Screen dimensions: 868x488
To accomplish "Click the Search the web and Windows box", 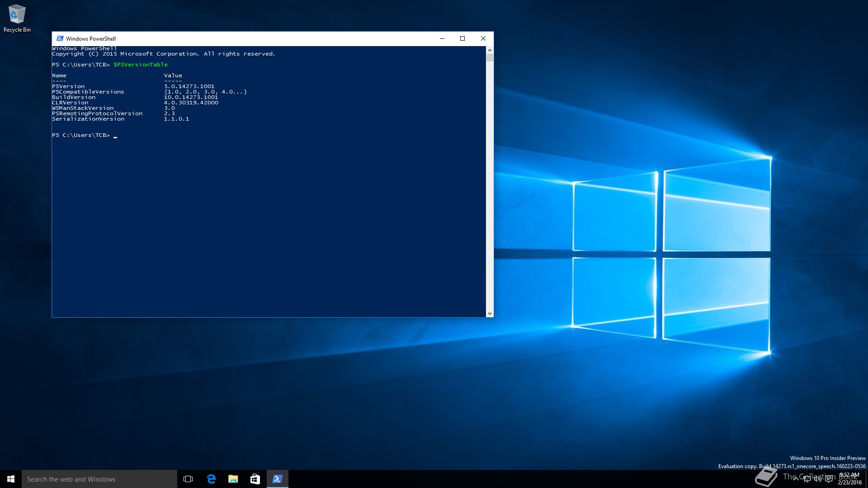I will click(99, 479).
